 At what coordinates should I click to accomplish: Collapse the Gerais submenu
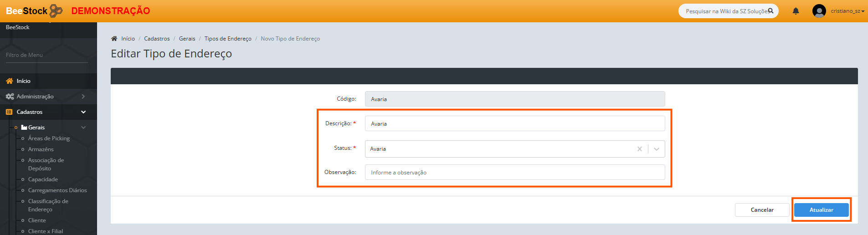[x=83, y=128]
